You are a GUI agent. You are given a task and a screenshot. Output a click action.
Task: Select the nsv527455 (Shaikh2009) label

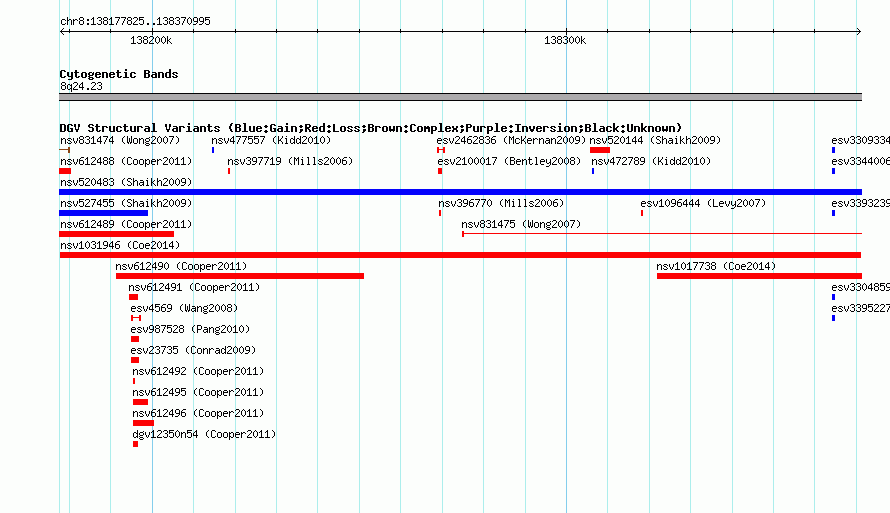[126, 203]
